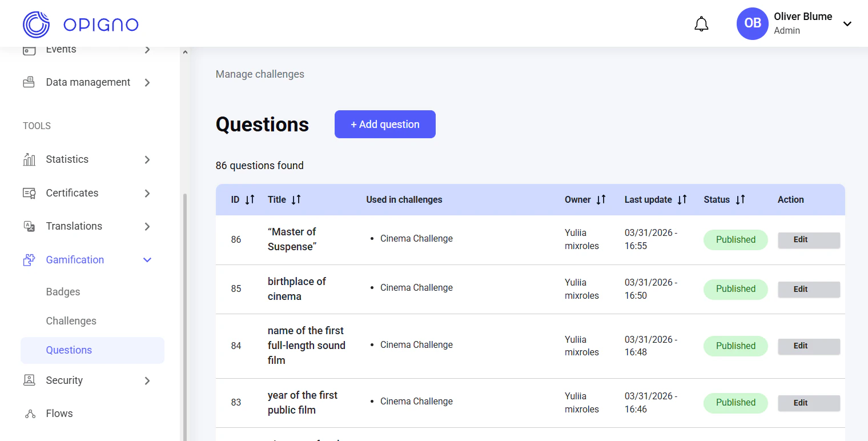The image size is (868, 441).
Task: Open Security menu item
Action: click(x=64, y=380)
